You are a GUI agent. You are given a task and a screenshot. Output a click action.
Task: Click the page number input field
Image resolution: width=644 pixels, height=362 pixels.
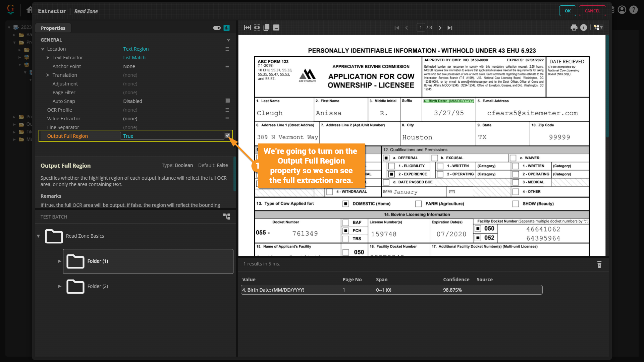point(421,28)
